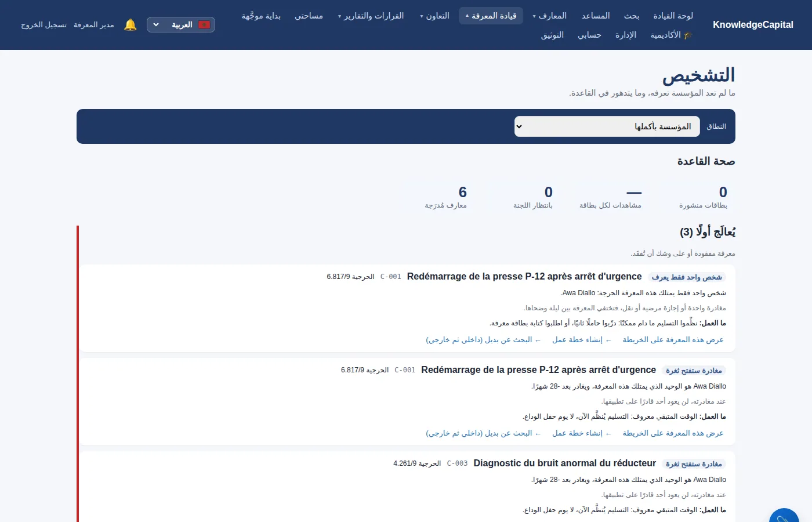The image size is (812, 522).
Task: Click تسجيل الخروج to log out
Action: pos(44,25)
